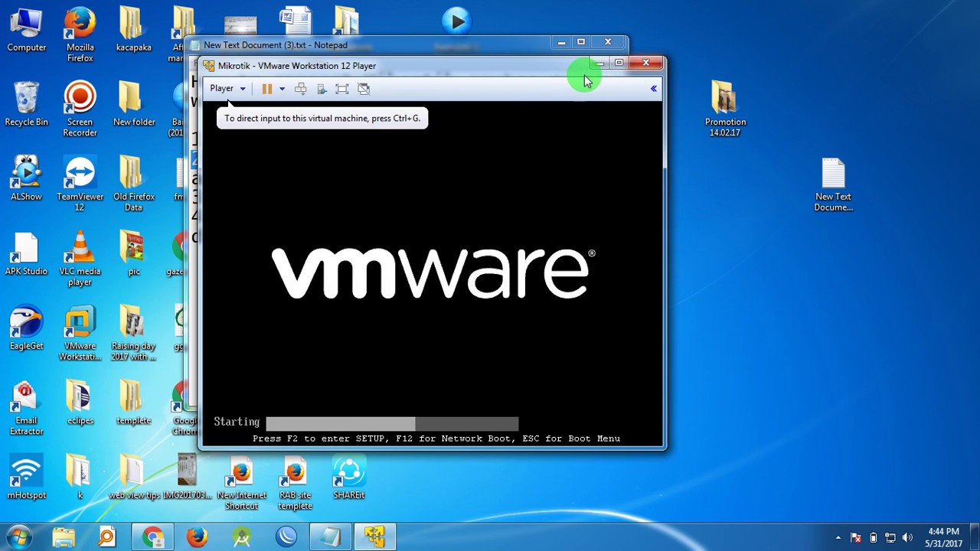980x551 pixels.
Task: Enter full screen mode in VMware Player
Action: pyautogui.click(x=342, y=89)
